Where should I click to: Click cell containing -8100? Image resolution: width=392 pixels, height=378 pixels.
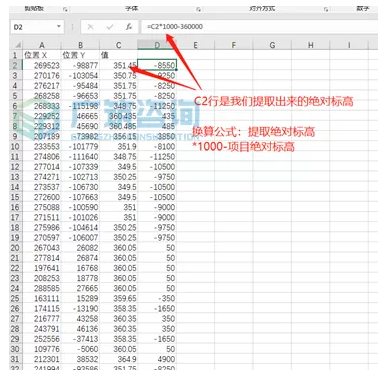[157, 146]
